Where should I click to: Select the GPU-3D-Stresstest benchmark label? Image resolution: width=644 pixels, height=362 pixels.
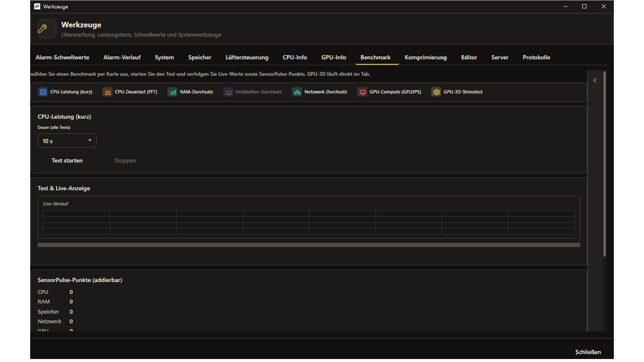(463, 92)
